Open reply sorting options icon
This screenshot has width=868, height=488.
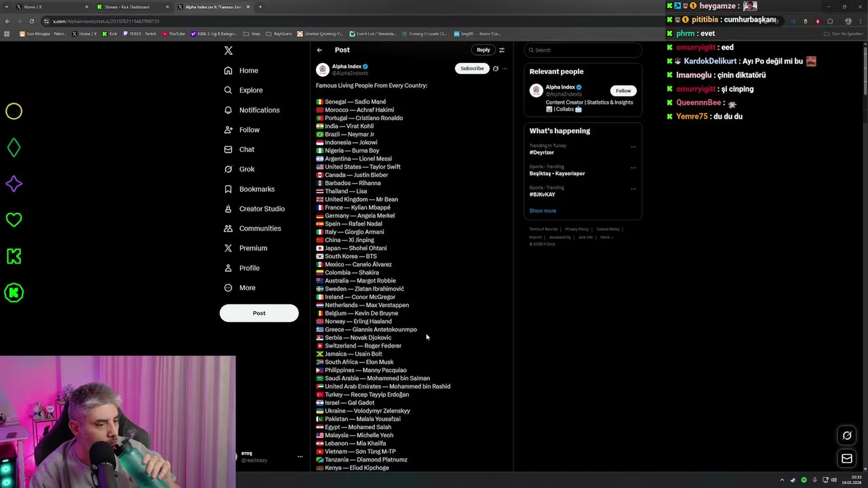point(502,50)
